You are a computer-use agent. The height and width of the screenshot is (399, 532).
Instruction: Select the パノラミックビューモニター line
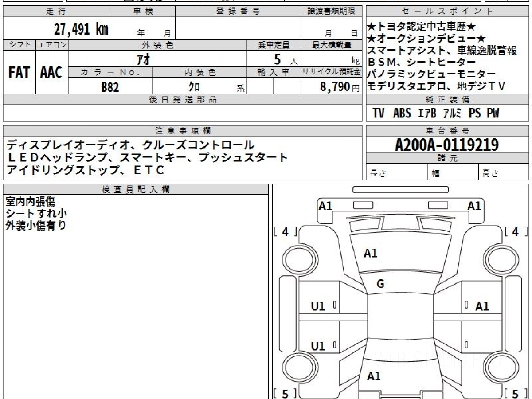432,74
